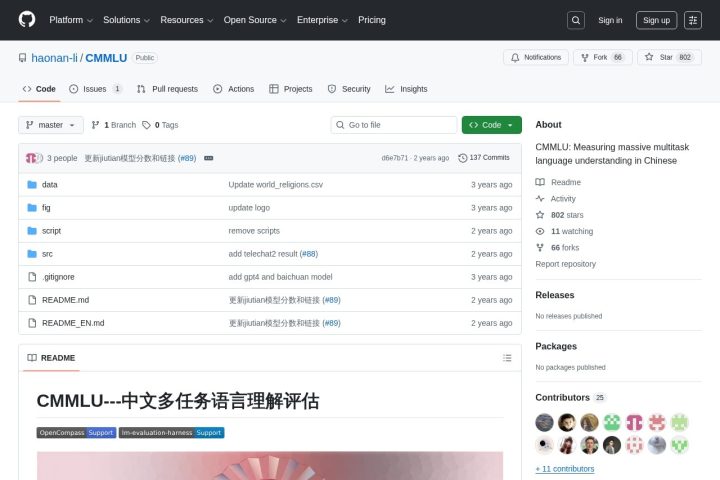Screen dimensions: 720x480
Task: Open Activity link in About sidebar
Action: (556, 199)
